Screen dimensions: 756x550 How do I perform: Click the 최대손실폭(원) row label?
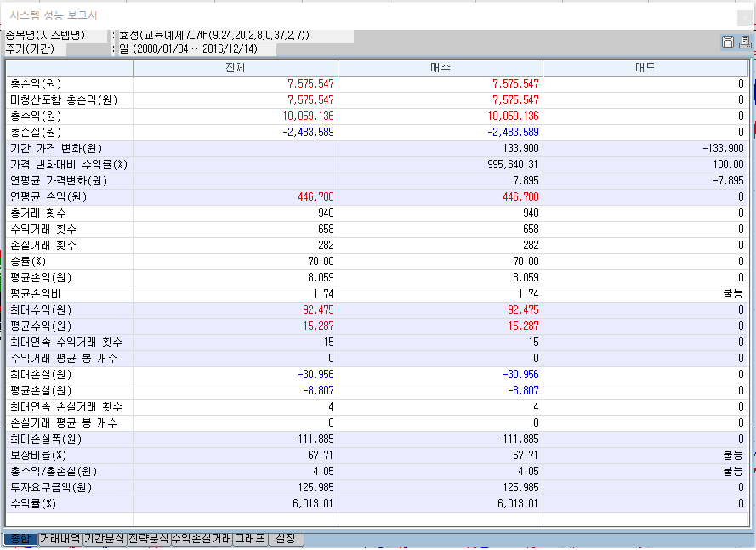pos(45,439)
